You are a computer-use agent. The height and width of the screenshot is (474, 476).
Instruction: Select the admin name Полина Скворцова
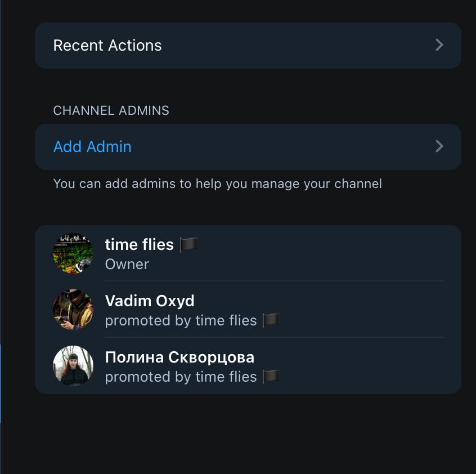179,357
